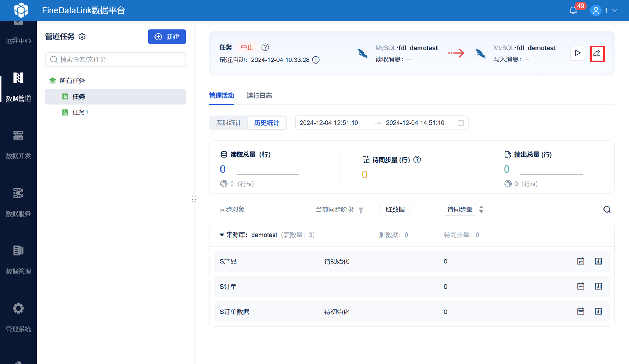
Task: Click the help icon next to 中止 status
Action: pyautogui.click(x=265, y=47)
